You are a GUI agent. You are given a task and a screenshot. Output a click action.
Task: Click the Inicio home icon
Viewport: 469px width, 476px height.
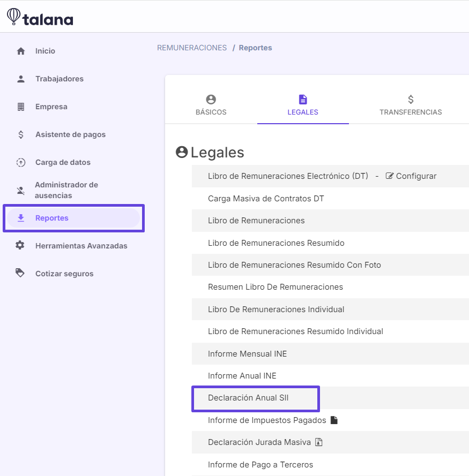[x=21, y=51]
